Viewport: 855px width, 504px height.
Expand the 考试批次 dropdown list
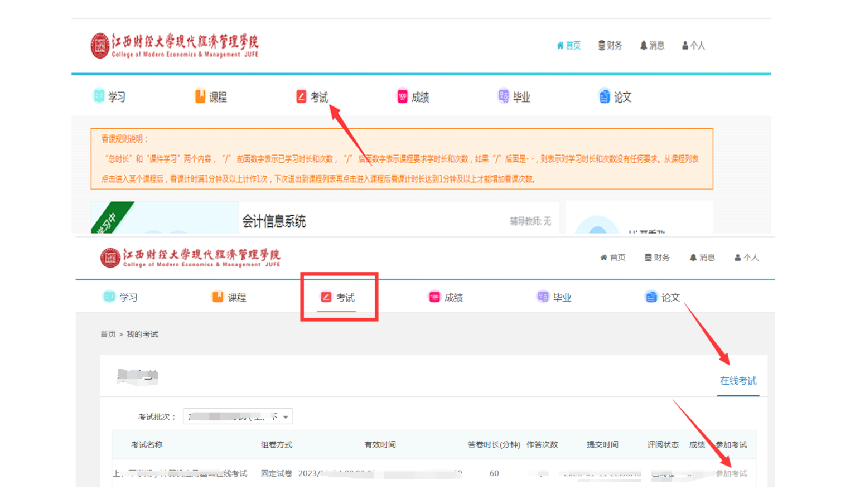point(238,416)
